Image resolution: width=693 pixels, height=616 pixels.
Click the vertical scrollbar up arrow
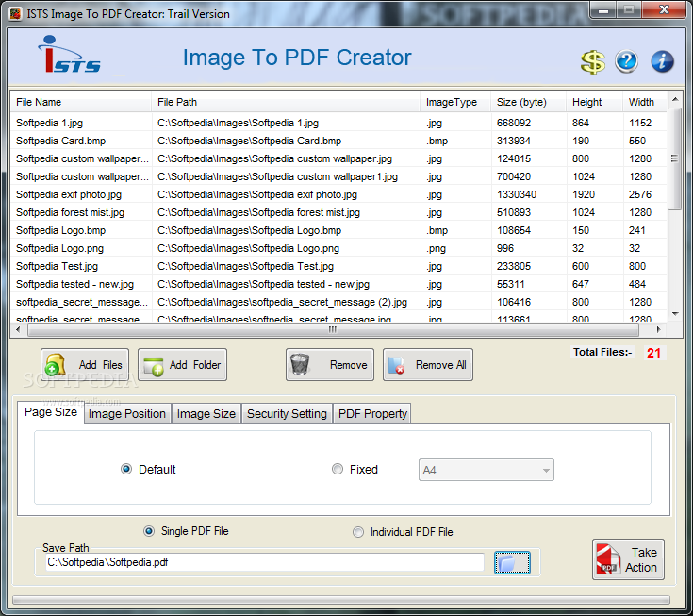point(675,99)
